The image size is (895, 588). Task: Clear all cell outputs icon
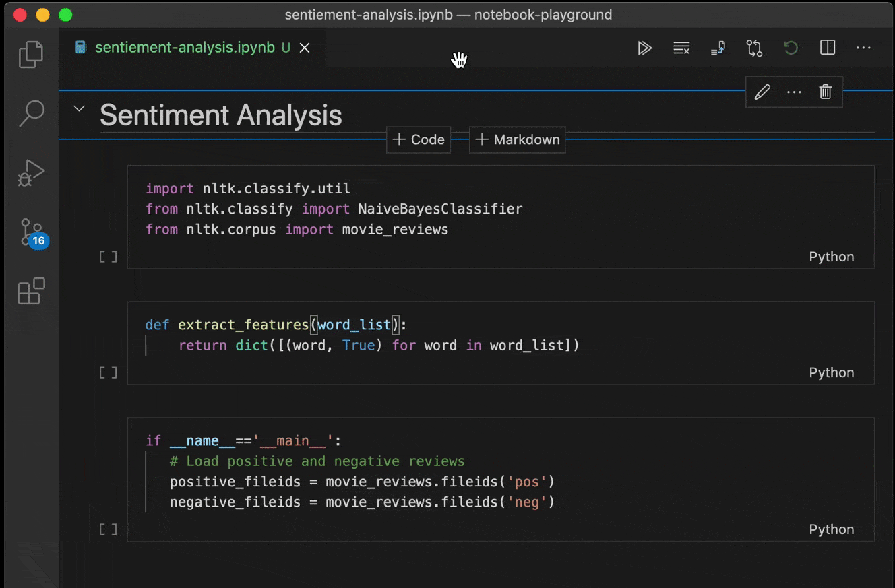point(681,48)
